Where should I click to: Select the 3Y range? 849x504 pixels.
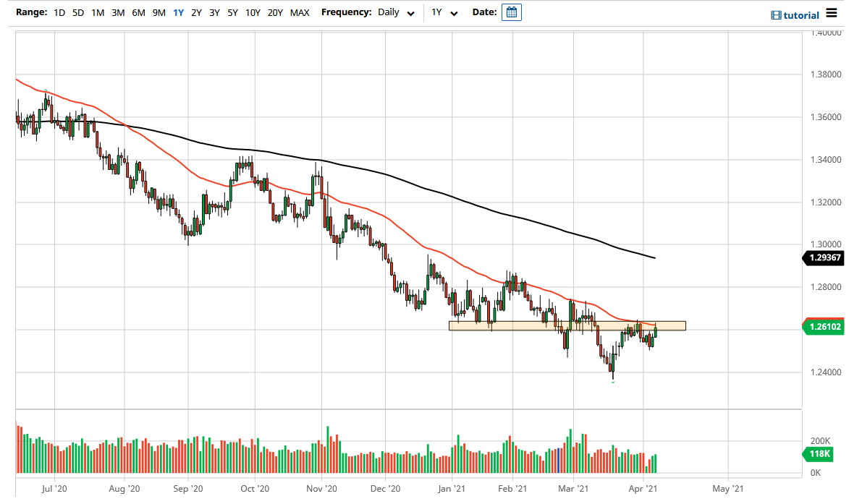tap(214, 12)
